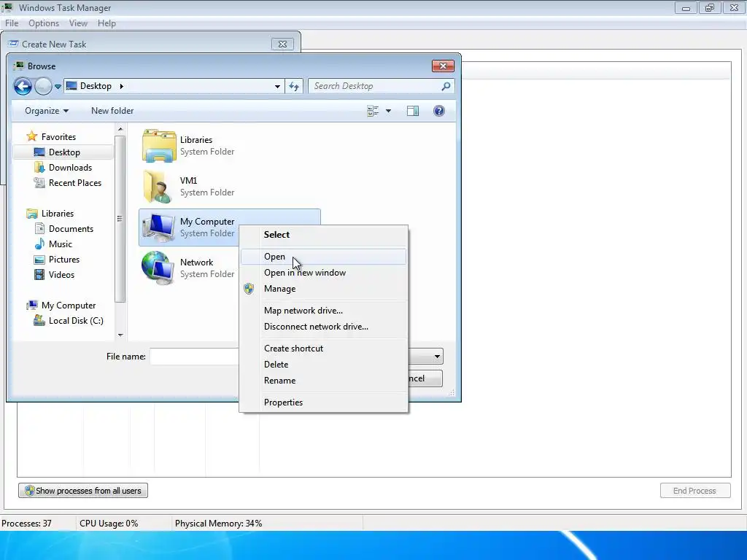Close the Create New Task dialog
This screenshot has width=747, height=560.
pos(282,44)
